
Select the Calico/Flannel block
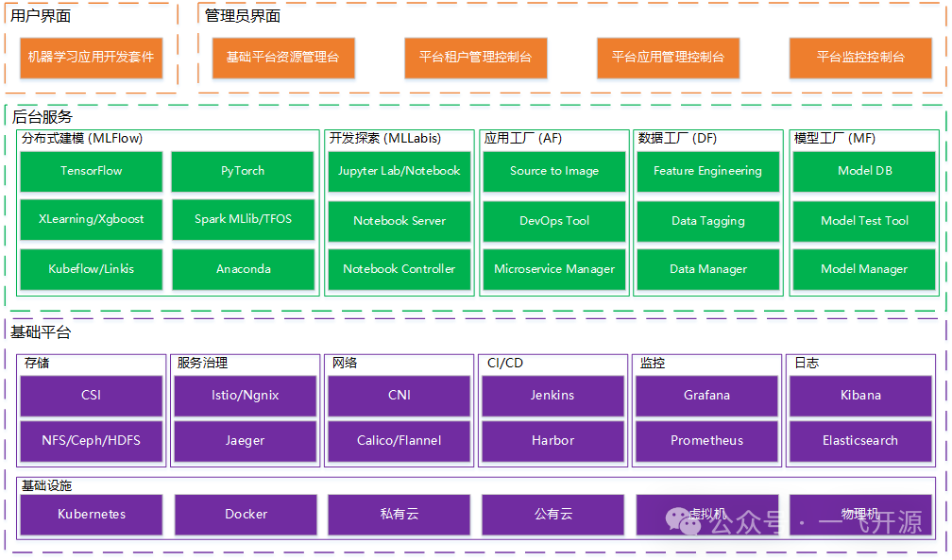[399, 441]
